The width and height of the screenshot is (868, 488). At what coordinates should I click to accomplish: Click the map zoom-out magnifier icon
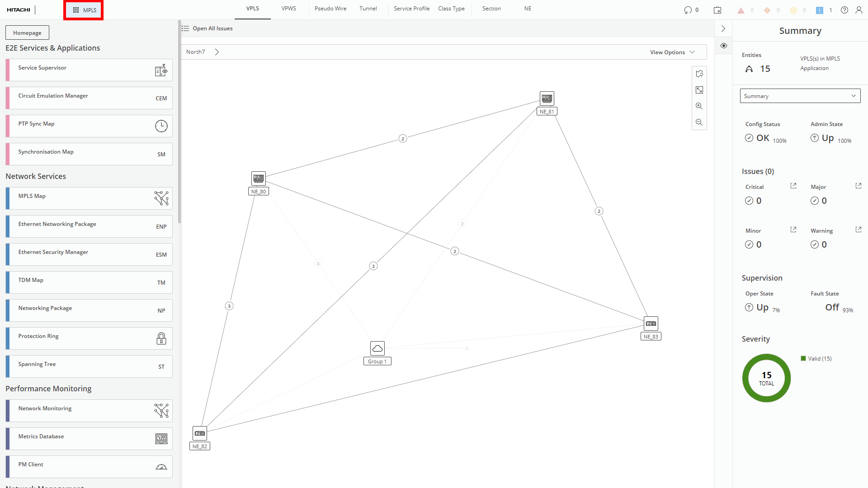point(699,122)
